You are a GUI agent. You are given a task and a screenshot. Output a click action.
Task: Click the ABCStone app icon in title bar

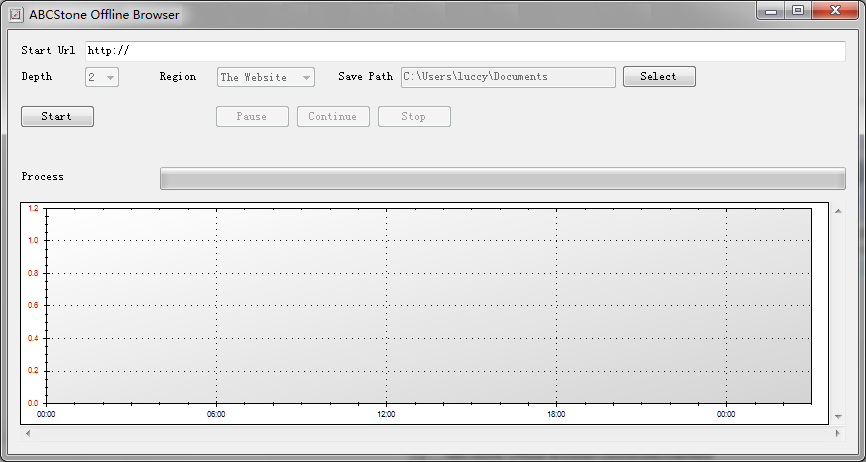pyautogui.click(x=17, y=14)
